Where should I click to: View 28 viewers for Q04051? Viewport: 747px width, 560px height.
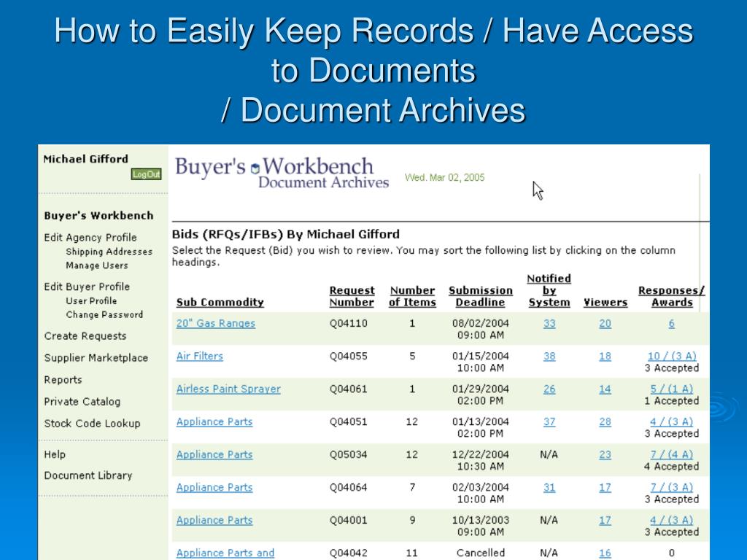pos(605,422)
